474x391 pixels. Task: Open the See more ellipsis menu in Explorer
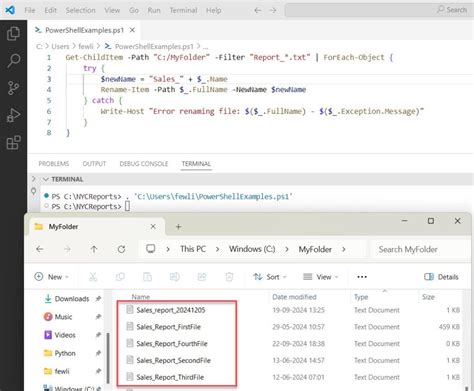click(362, 277)
